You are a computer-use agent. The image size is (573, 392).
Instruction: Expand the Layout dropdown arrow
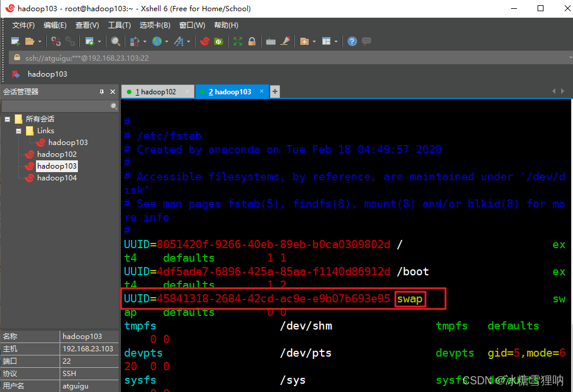[336, 42]
